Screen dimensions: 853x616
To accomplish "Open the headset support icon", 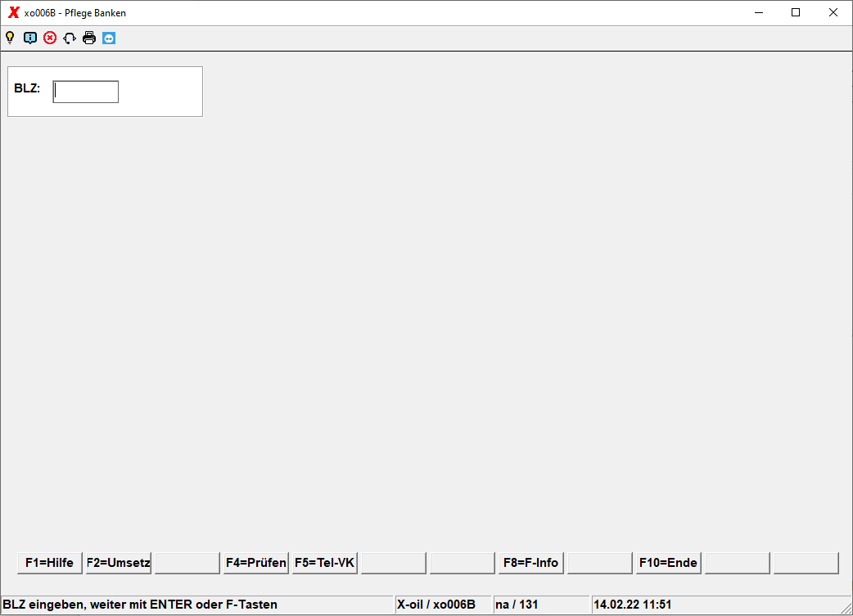I will 70,38.
